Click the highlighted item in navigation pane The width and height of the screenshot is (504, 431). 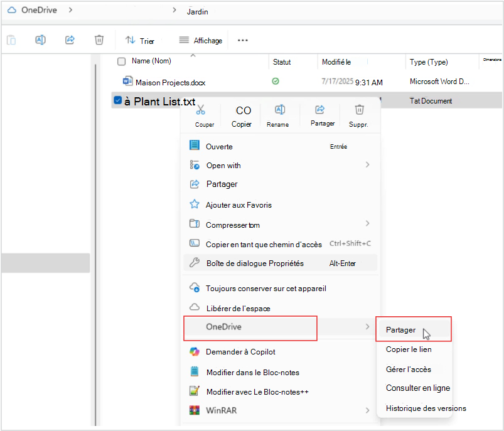pyautogui.click(x=46, y=263)
